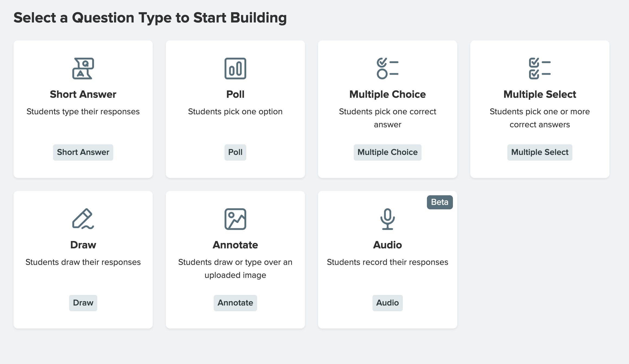The width and height of the screenshot is (629, 364).
Task: Start a Draw question via its button
Action: [x=83, y=303]
